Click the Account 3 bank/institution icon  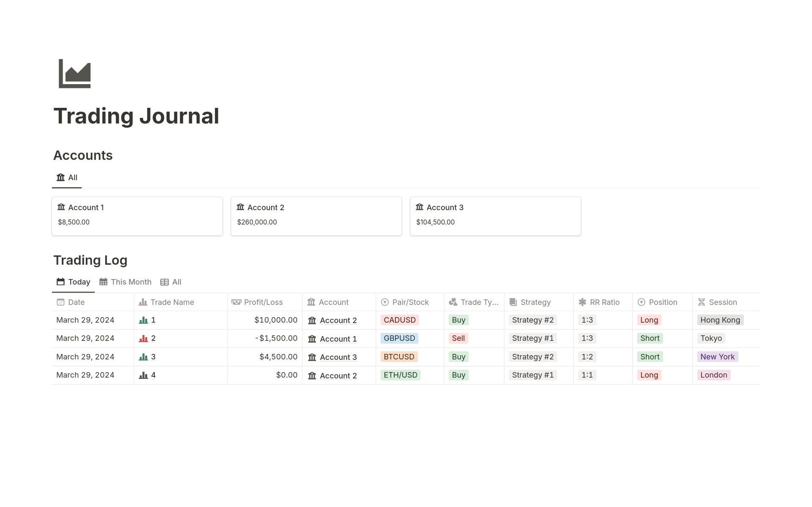tap(420, 207)
